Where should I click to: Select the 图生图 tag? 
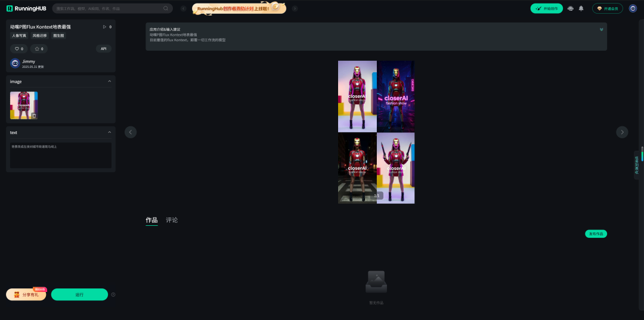click(x=58, y=36)
